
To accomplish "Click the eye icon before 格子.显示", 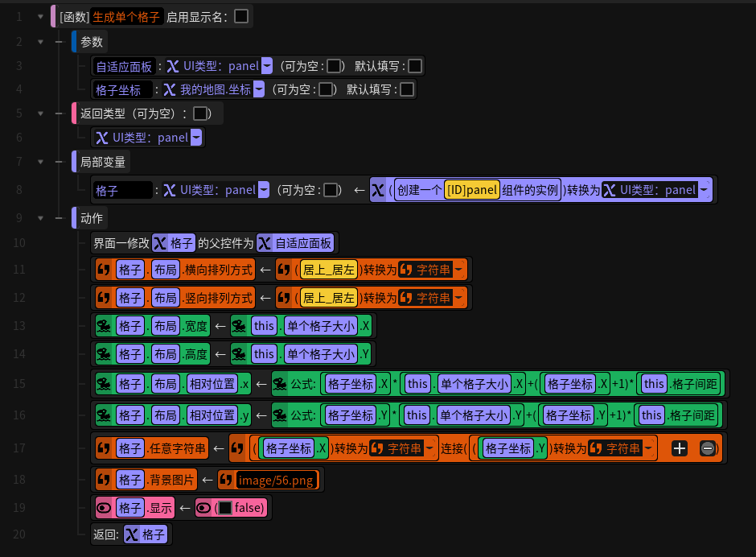I will 104,508.
